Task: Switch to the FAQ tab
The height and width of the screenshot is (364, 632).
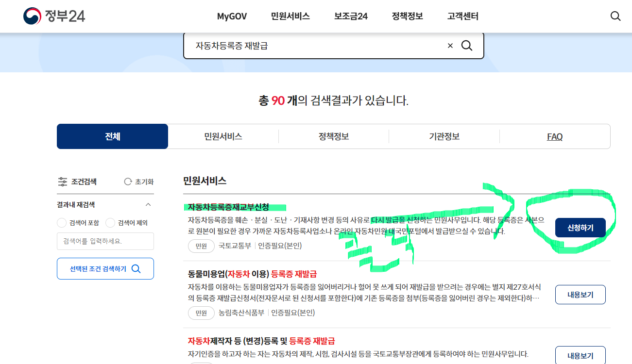Action: tap(555, 136)
